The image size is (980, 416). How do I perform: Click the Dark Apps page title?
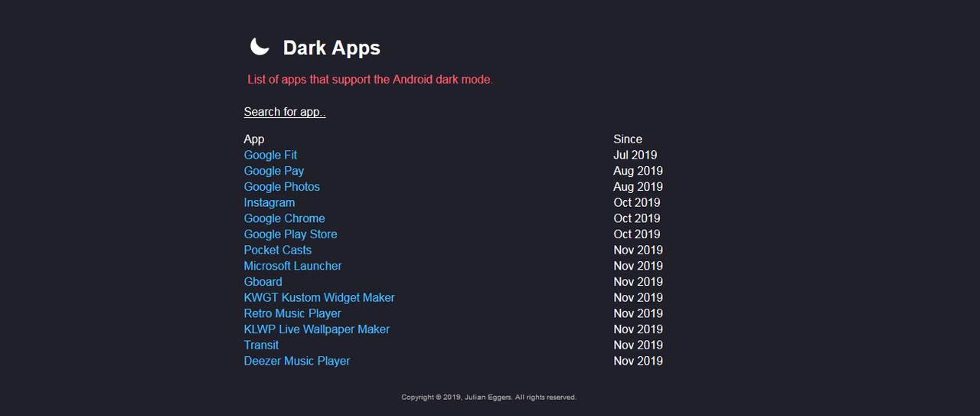(332, 47)
